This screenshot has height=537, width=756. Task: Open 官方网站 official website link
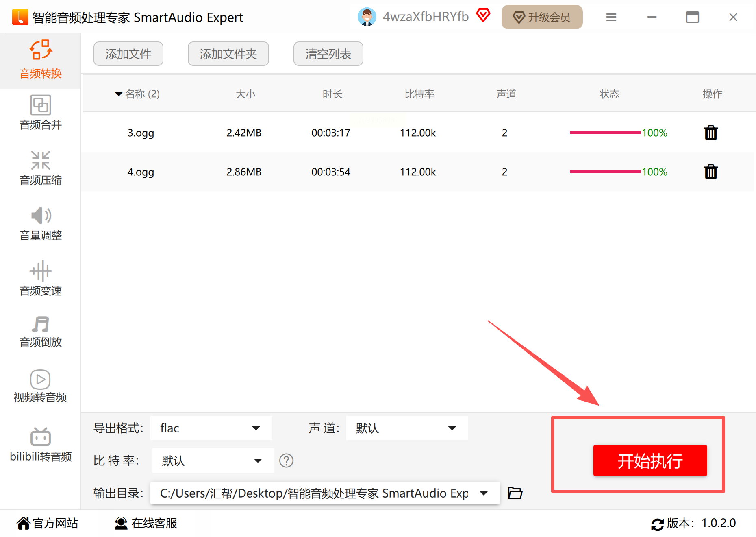[47, 523]
